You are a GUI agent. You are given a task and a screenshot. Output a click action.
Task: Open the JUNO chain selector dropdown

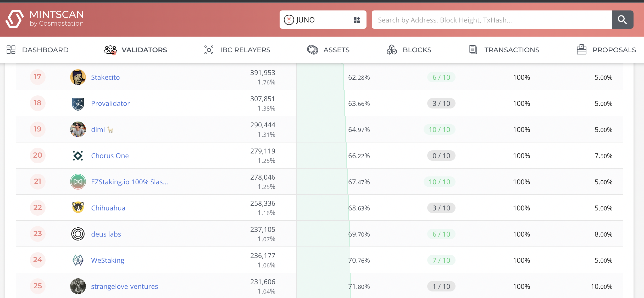click(x=317, y=20)
